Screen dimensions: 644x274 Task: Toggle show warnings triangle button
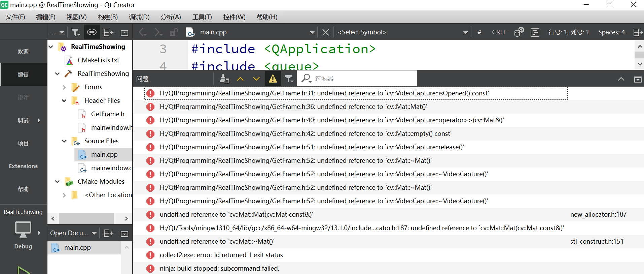click(273, 79)
